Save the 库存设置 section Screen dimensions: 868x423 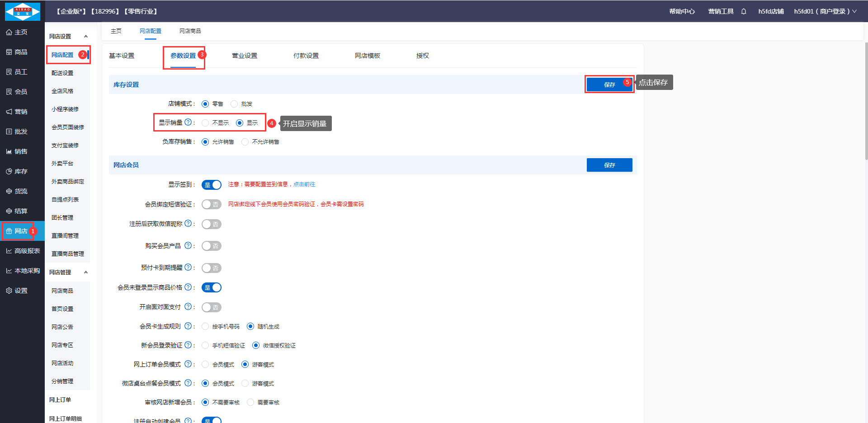click(x=609, y=85)
